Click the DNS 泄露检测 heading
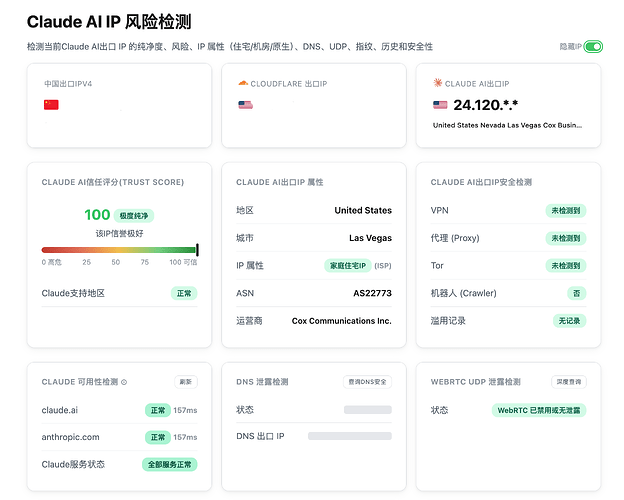624x500 pixels. click(262, 382)
